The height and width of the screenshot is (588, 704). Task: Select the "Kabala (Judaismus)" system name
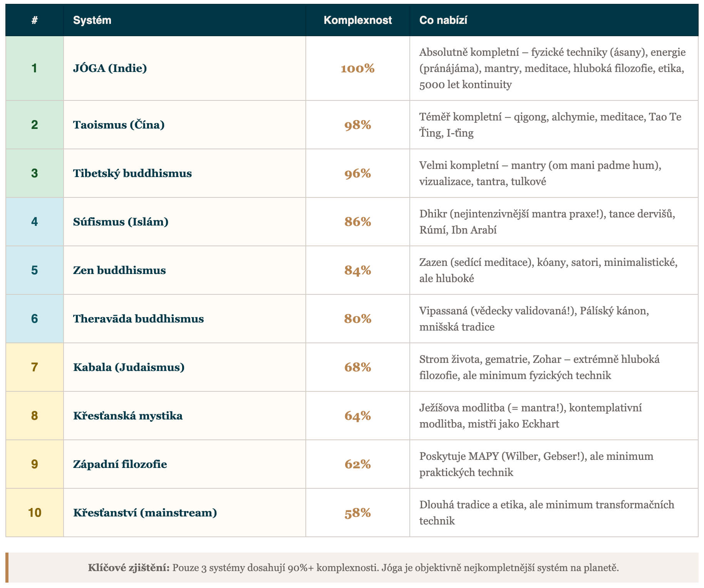[x=129, y=367]
